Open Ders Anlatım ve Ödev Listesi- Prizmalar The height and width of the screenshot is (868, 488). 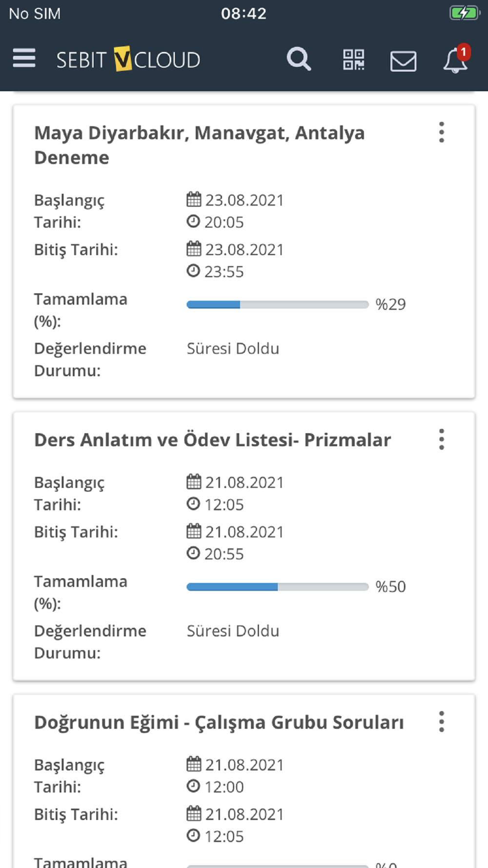pyautogui.click(x=212, y=440)
